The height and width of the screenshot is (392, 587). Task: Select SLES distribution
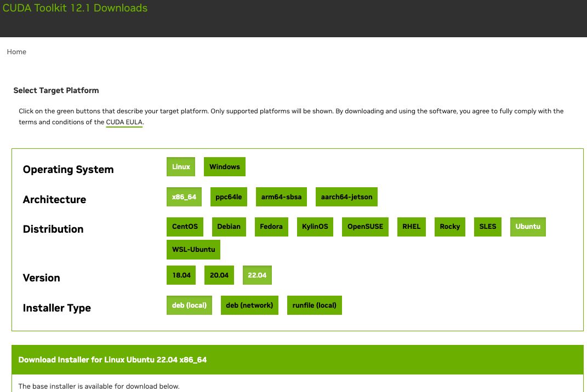click(x=488, y=227)
